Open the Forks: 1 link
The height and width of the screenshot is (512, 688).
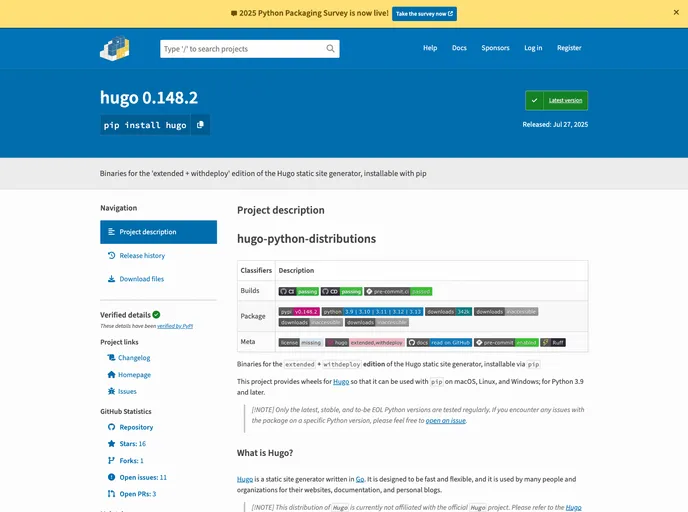131,460
